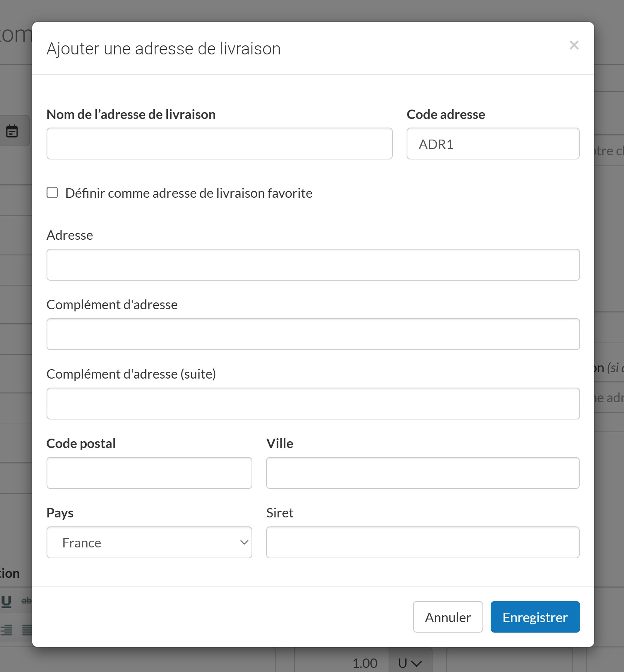Toggle underline formatting icon

(x=6, y=601)
